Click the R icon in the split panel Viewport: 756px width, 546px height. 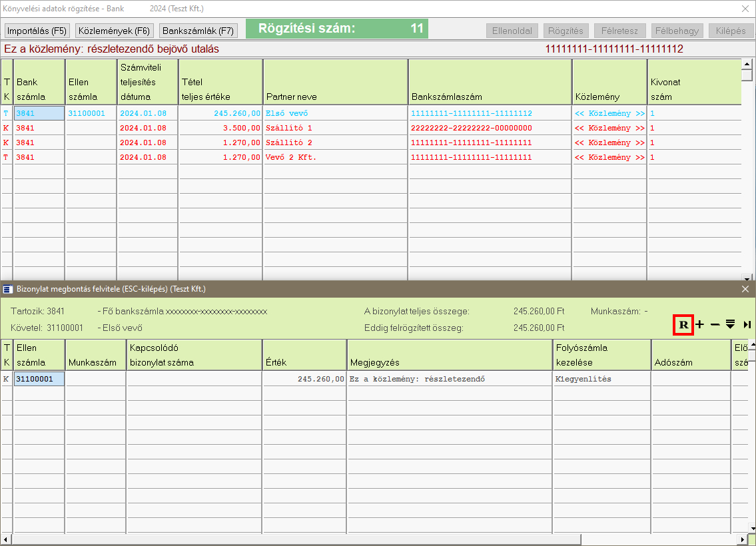pyautogui.click(x=683, y=324)
